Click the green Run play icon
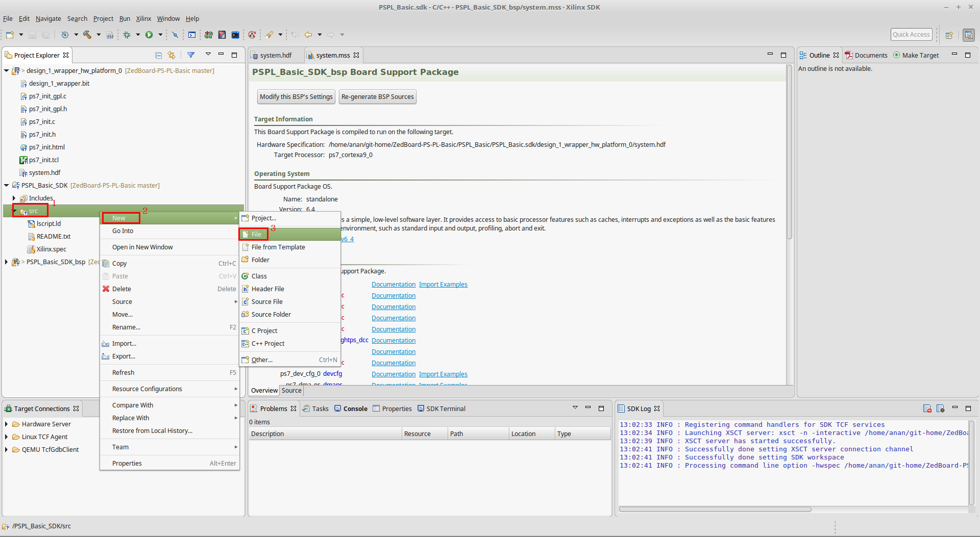This screenshot has height=537, width=980. coord(149,35)
